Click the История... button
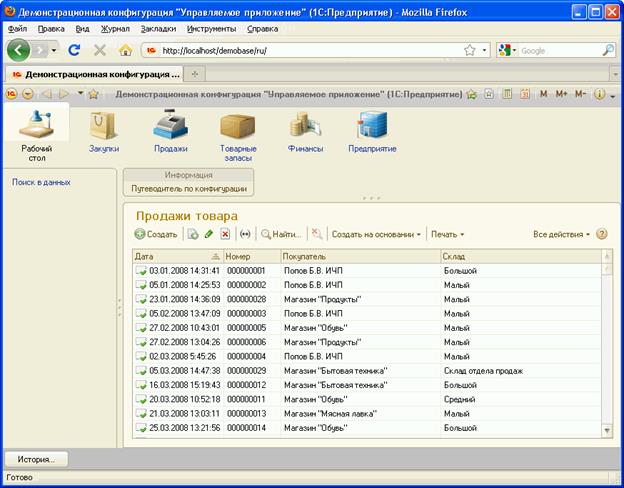The image size is (624, 488). point(36,459)
